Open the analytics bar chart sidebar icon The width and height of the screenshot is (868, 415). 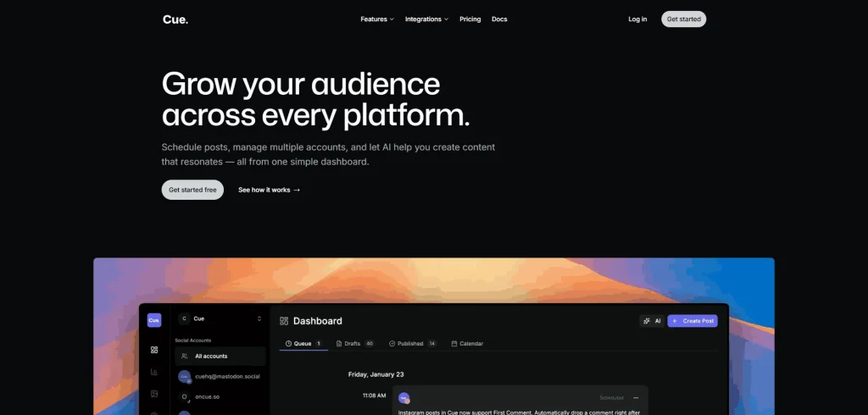click(x=153, y=371)
